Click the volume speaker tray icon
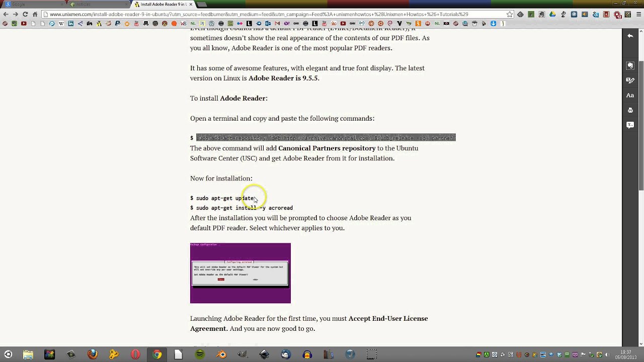The height and width of the screenshot is (362, 644). pyautogui.click(x=607, y=354)
